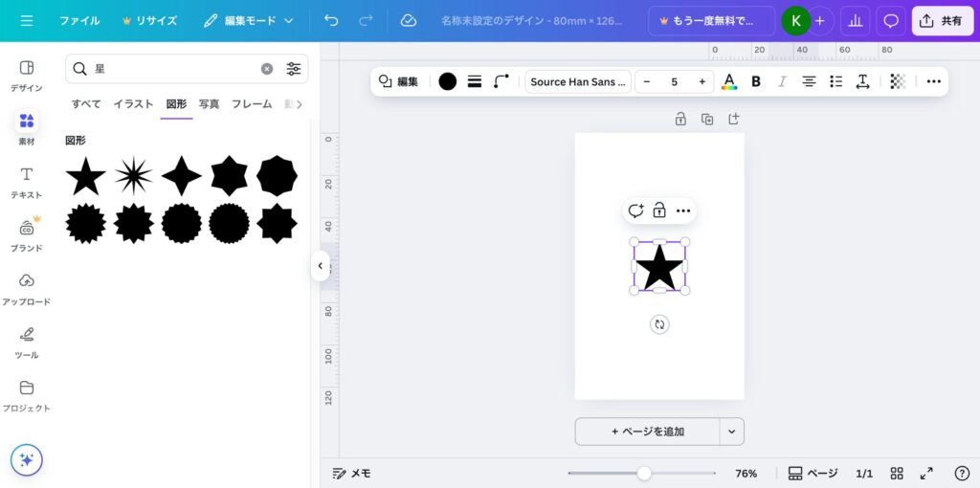Image resolution: width=980 pixels, height=488 pixels.
Task: Select the four-pointed star shape thumbnail
Action: tap(182, 176)
